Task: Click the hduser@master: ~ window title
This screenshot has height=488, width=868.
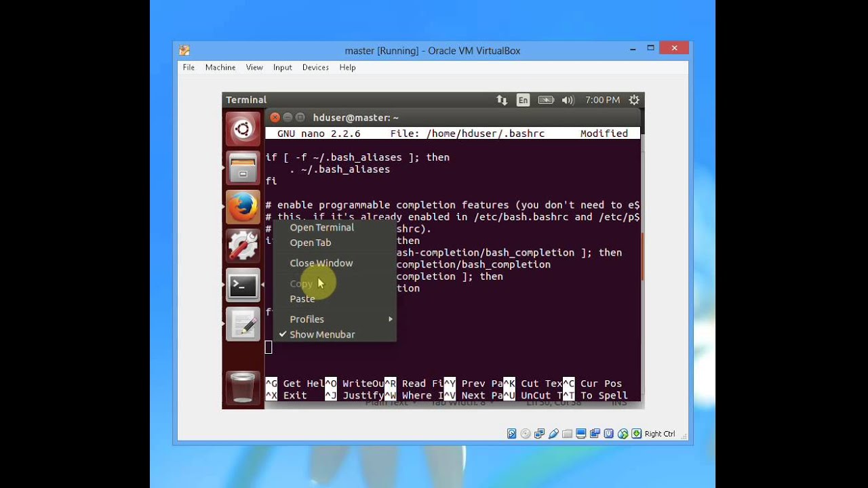Action: [356, 117]
